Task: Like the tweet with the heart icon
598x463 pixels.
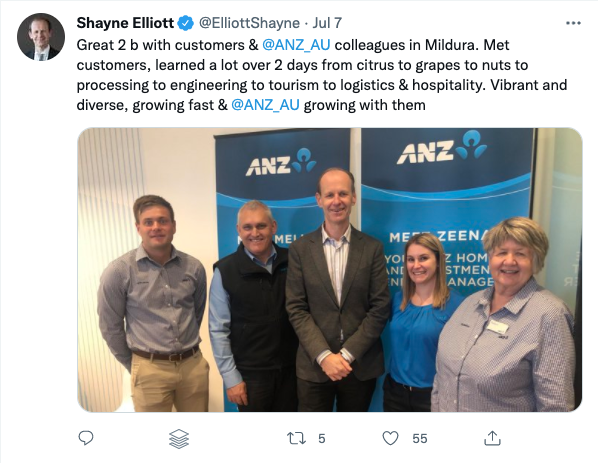Action: click(390, 438)
